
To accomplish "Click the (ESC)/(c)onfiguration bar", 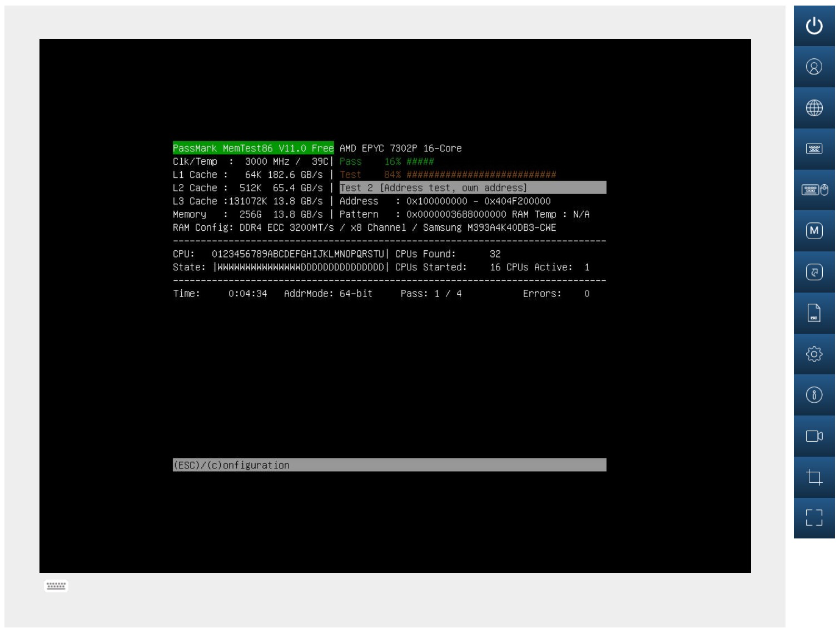I will point(389,465).
